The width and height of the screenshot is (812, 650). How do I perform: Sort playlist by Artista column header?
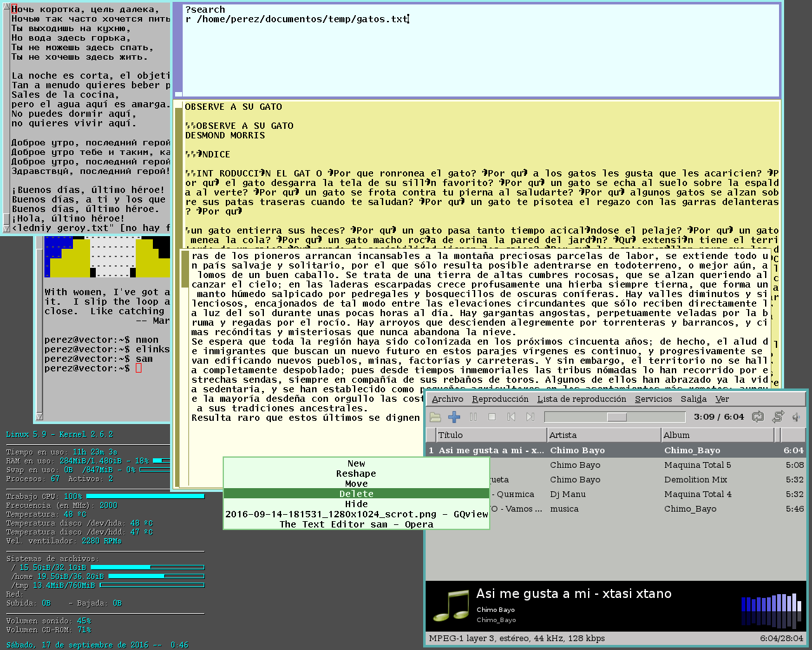tap(603, 435)
